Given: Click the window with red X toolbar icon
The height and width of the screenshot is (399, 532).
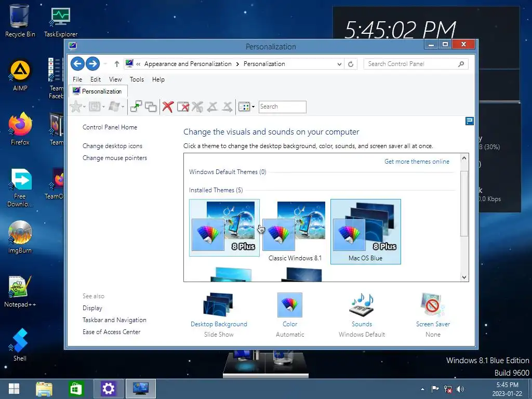Looking at the screenshot, I should click(x=183, y=107).
